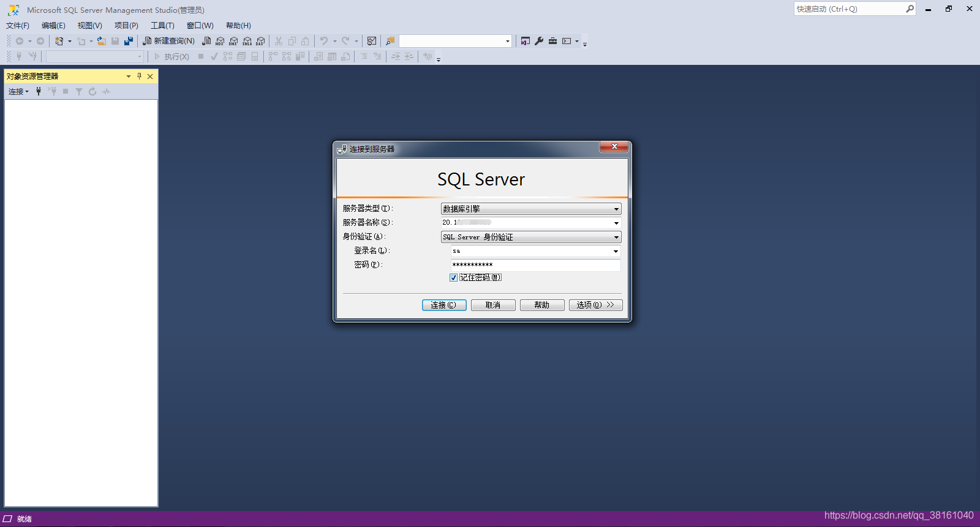
Task: Open 项目(P) menu
Action: click(126, 26)
